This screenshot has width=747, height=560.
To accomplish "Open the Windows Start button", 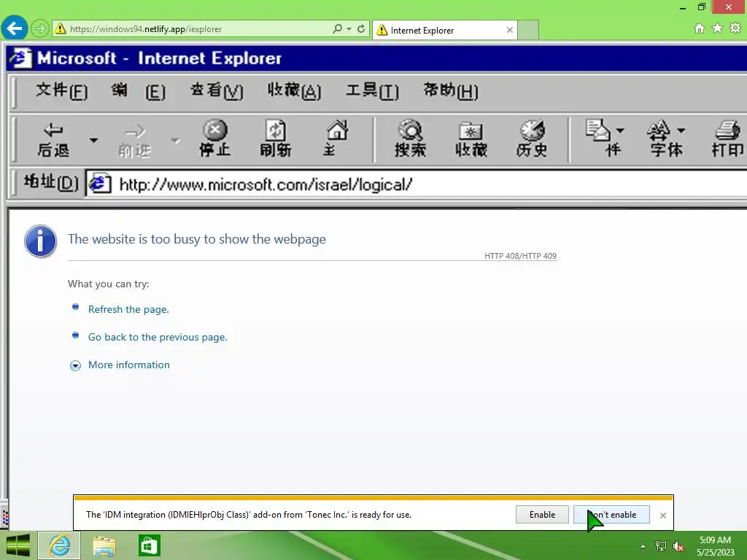I will [x=18, y=545].
